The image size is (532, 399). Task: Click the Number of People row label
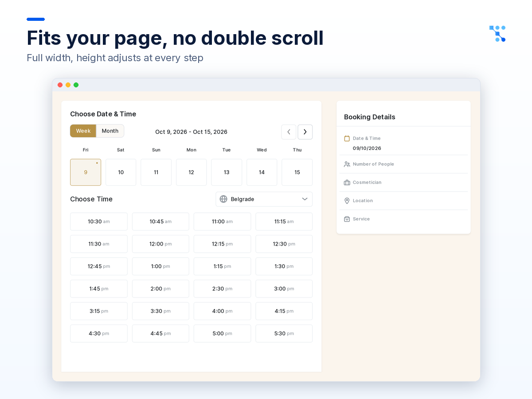pos(373,164)
